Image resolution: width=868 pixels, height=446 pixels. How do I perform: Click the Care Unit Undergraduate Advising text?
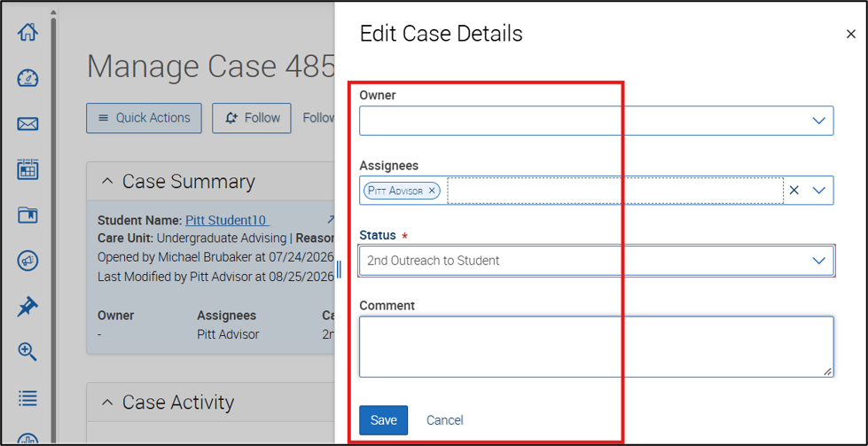(194, 239)
